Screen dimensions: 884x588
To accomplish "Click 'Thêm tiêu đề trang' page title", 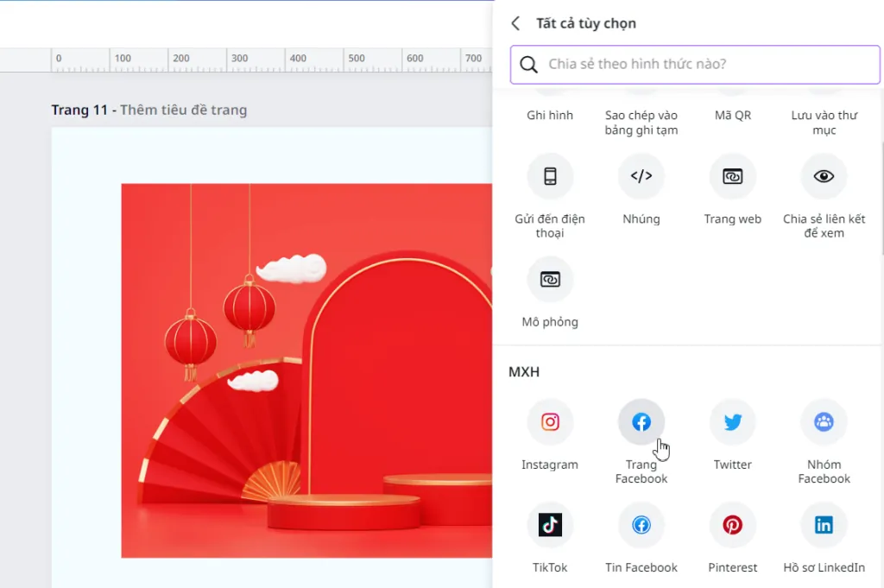I will pyautogui.click(x=183, y=110).
